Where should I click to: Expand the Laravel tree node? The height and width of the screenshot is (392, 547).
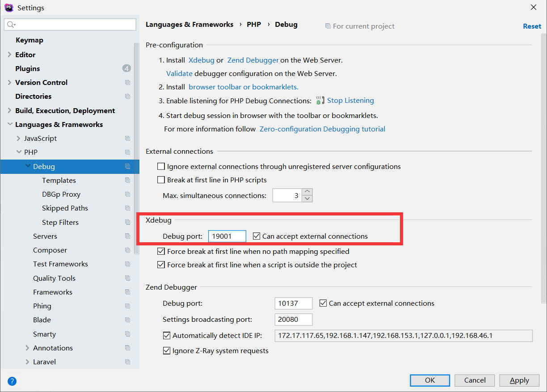[28, 362]
